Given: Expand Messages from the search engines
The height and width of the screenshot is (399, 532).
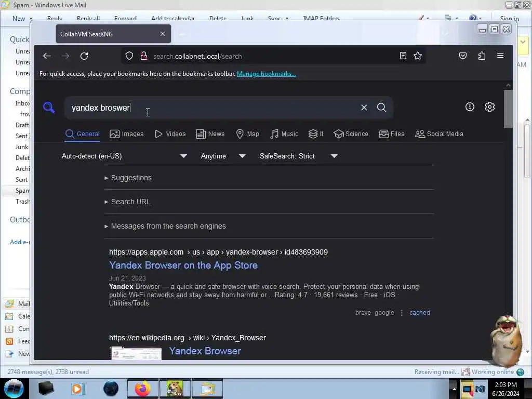Looking at the screenshot, I should point(165,226).
